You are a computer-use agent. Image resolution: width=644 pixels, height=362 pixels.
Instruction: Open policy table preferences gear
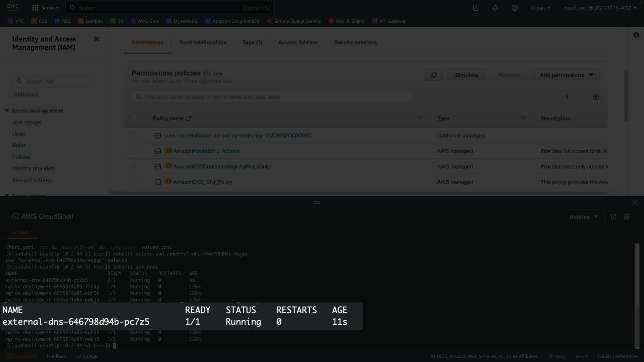click(x=596, y=97)
